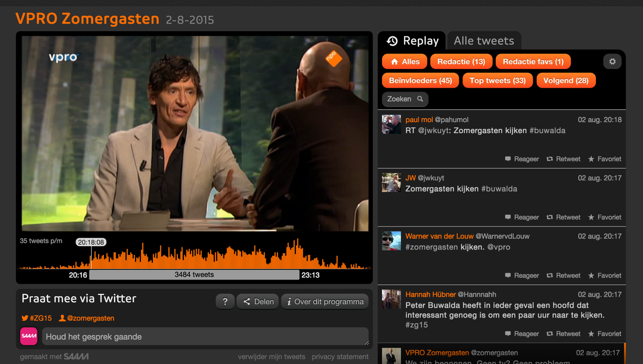
Task: Open Hannah Hübner's avatar
Action: tap(391, 299)
